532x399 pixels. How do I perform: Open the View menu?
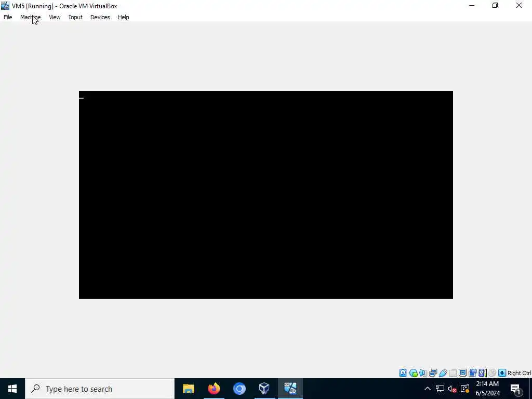coord(55,17)
